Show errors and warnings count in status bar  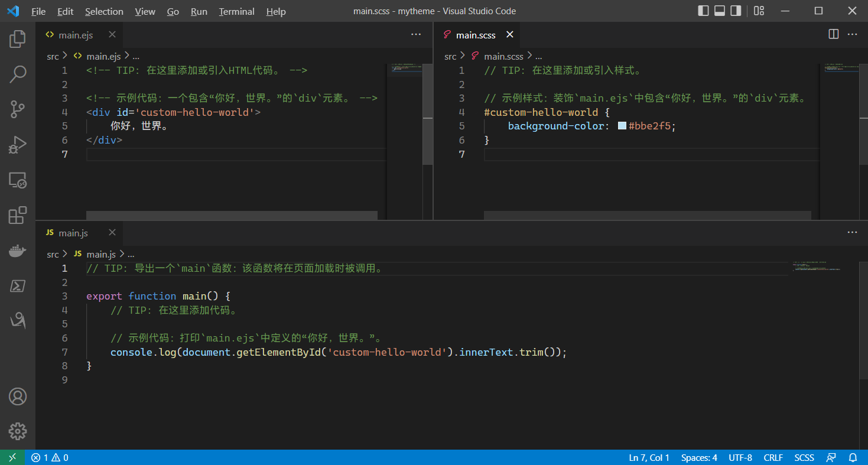tap(50, 457)
